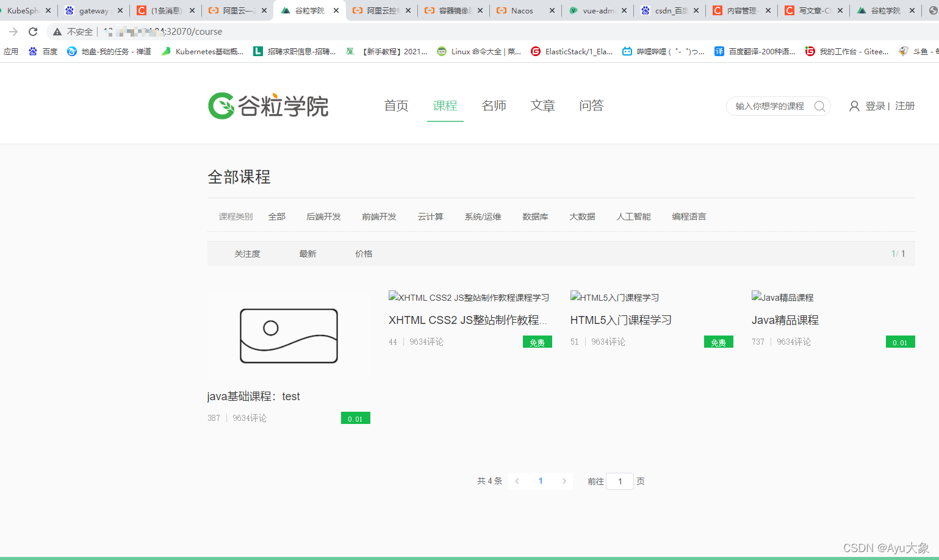Viewport: 939px width, 560px height.
Task: Click the 谷粒学院 logo
Action: coord(268,106)
